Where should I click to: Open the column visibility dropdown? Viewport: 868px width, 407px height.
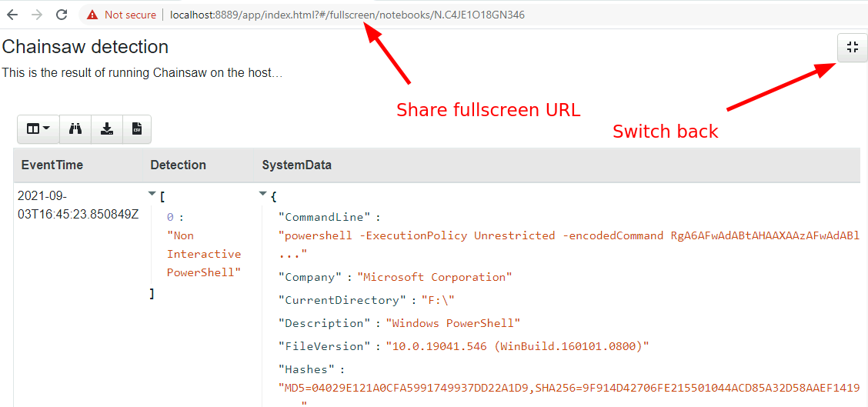38,129
